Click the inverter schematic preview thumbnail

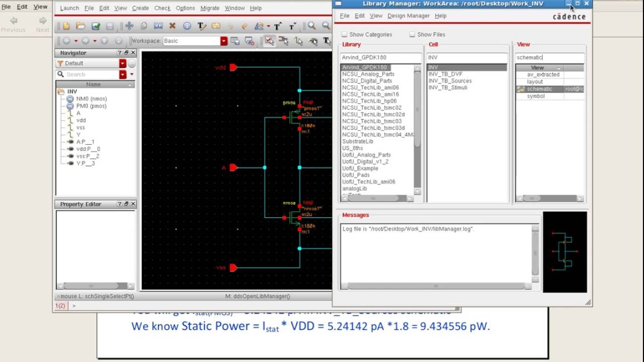click(x=565, y=252)
